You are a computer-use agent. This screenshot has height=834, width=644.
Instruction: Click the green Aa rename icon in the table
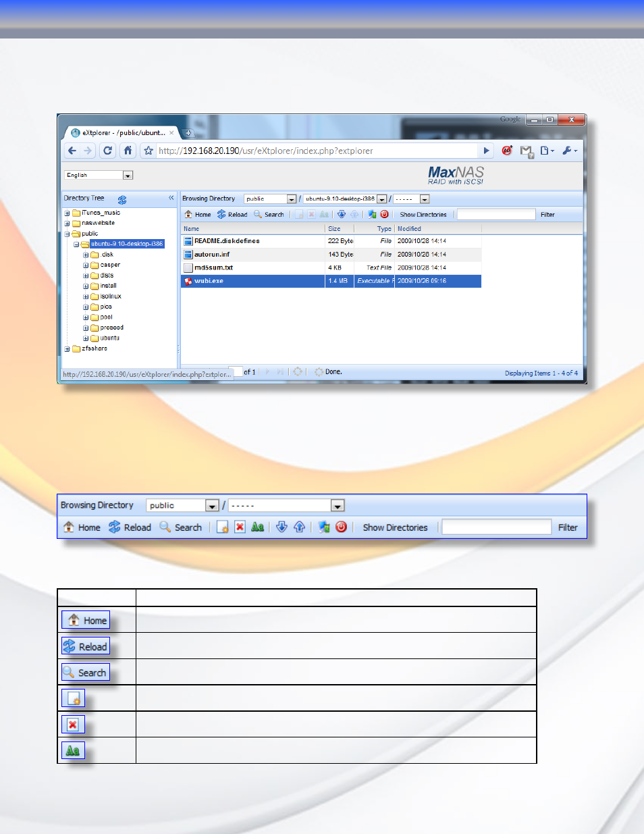click(x=73, y=750)
